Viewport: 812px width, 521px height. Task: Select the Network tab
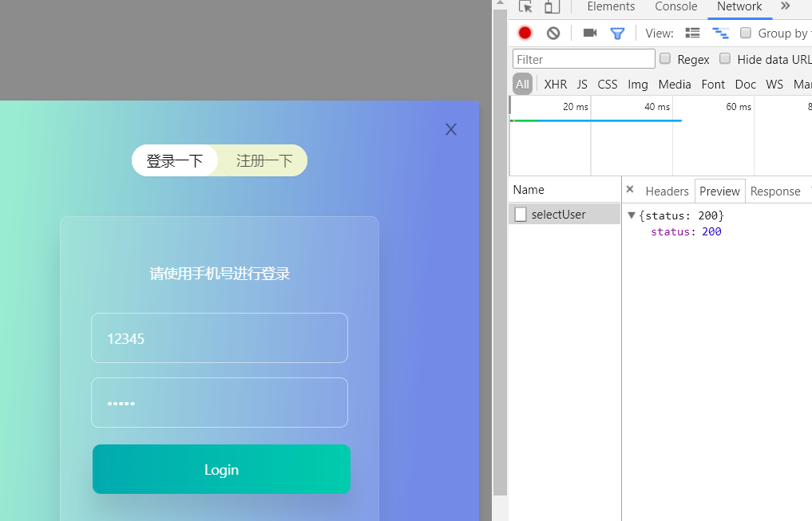click(x=739, y=6)
